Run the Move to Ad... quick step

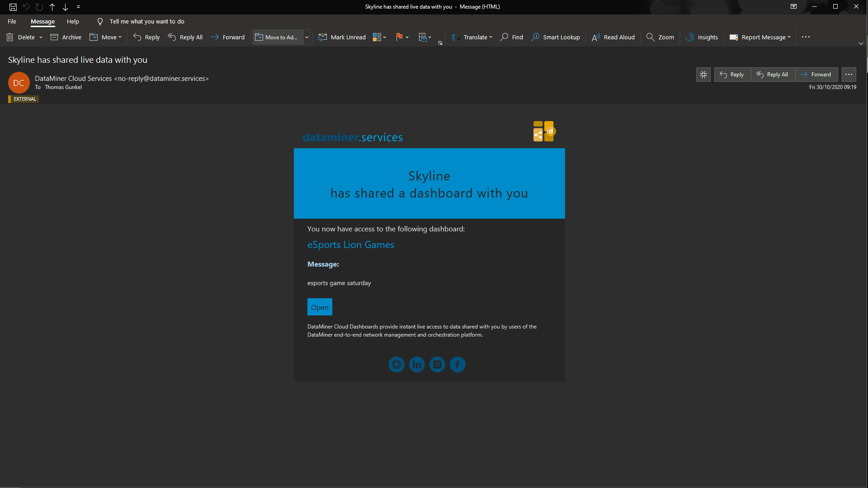point(278,37)
